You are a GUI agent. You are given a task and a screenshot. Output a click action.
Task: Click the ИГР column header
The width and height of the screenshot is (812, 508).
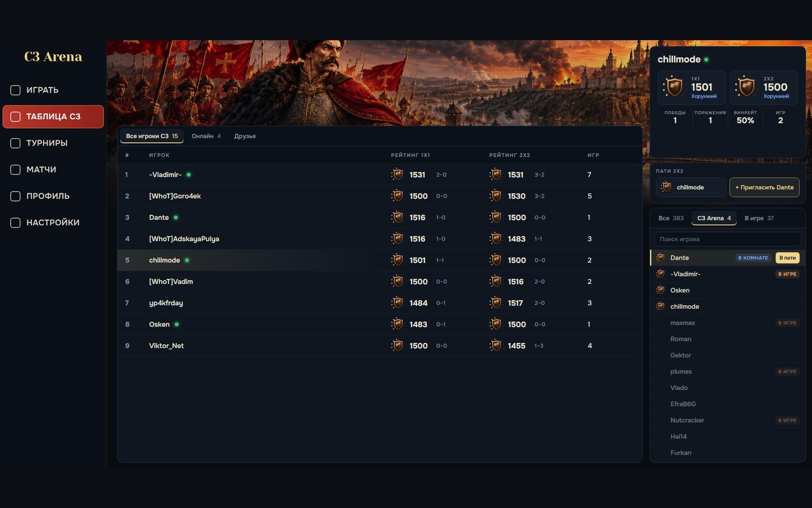point(593,155)
